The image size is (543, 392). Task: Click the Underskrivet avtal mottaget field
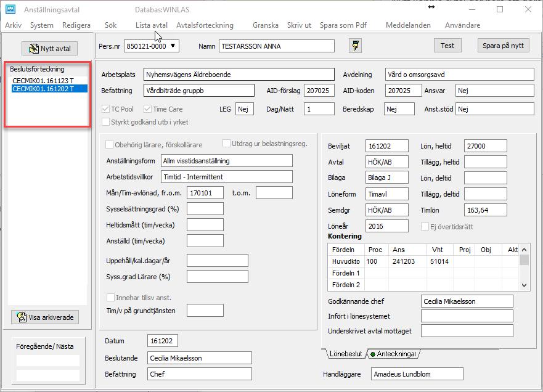coord(467,331)
